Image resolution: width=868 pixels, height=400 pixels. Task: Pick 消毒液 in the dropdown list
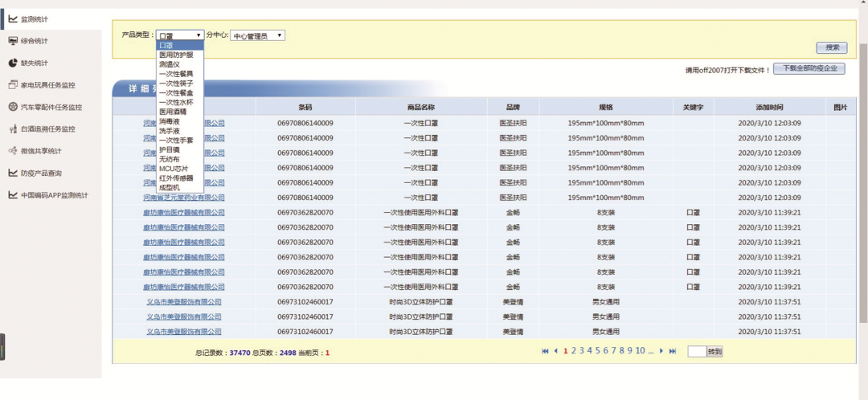click(x=180, y=120)
